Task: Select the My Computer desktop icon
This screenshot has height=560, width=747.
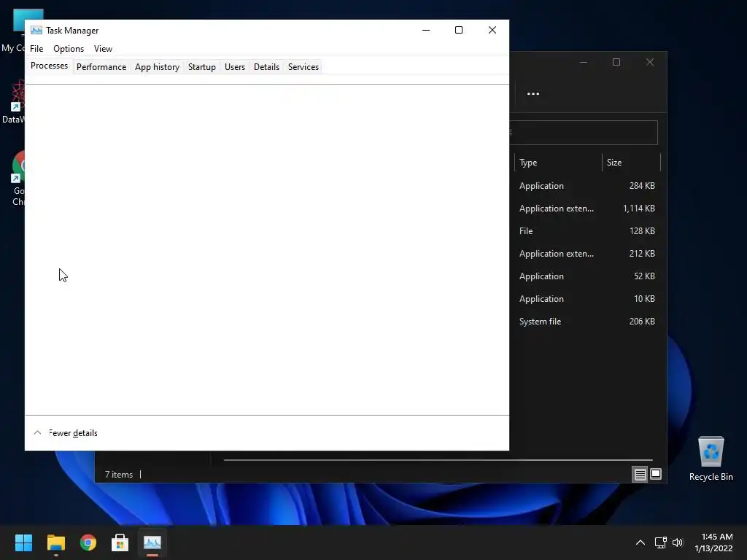Action: [x=13, y=29]
